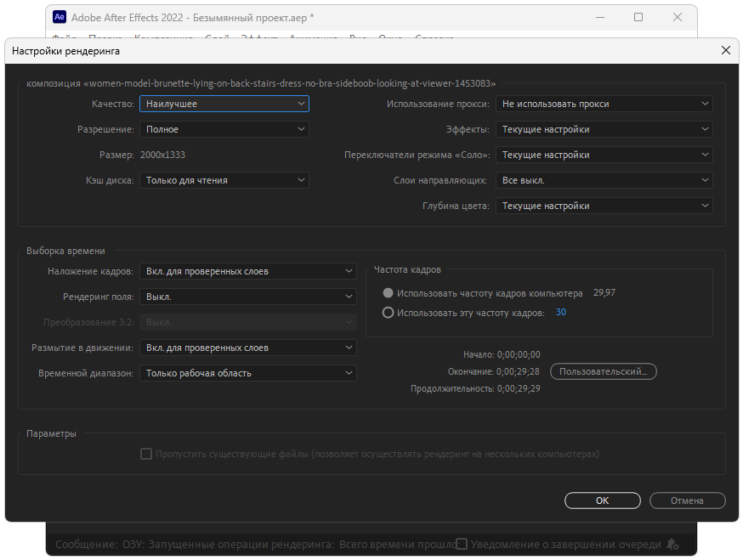Viewport: 743px width, 560px height.
Task: Select radio Использовать частоту кадров компьютера
Action: (x=389, y=293)
